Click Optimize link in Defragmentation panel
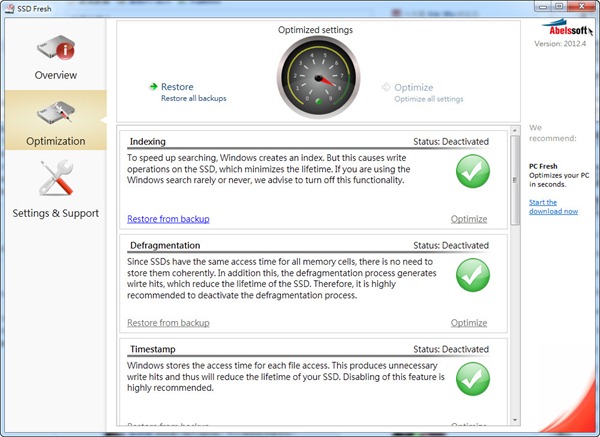This screenshot has width=600, height=437. pyautogui.click(x=469, y=323)
